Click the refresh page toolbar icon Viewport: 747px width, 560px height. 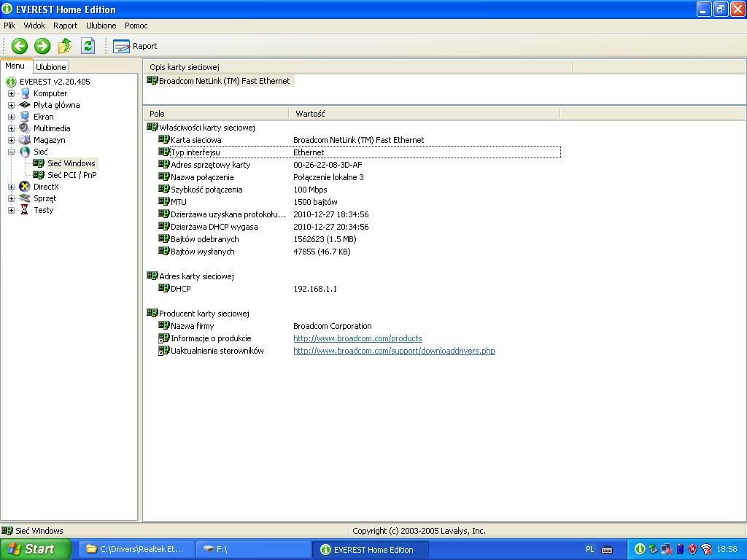(x=87, y=45)
